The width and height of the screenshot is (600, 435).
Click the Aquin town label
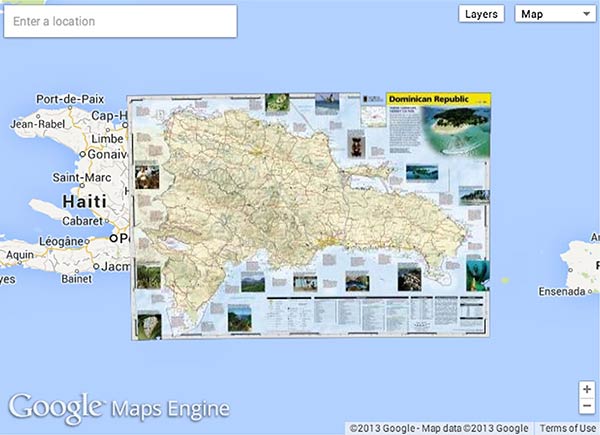(20, 255)
